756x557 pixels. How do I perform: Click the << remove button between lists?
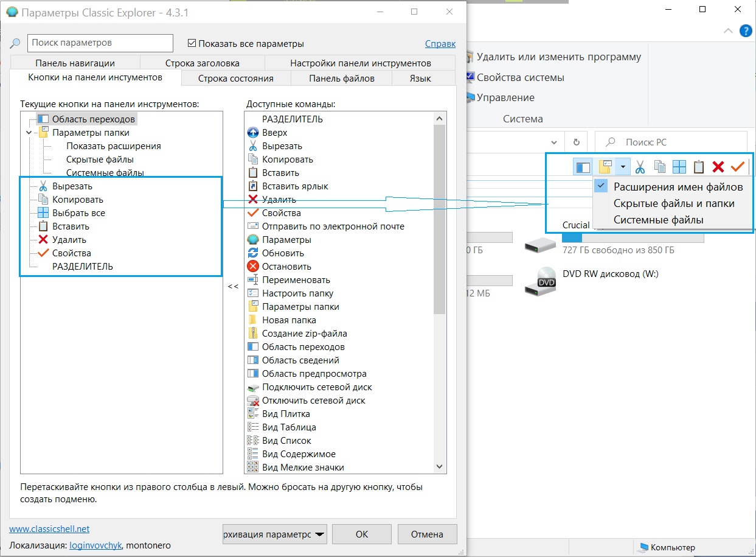[233, 286]
